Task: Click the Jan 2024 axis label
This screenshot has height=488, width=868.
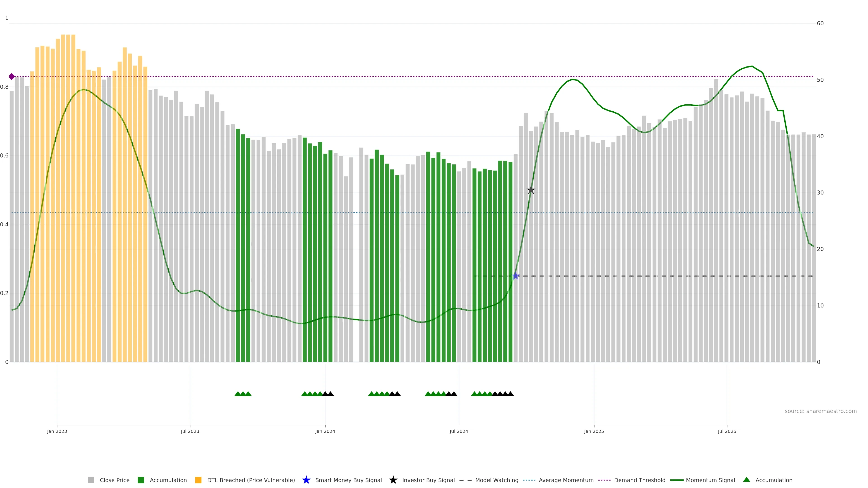Action: click(x=325, y=431)
